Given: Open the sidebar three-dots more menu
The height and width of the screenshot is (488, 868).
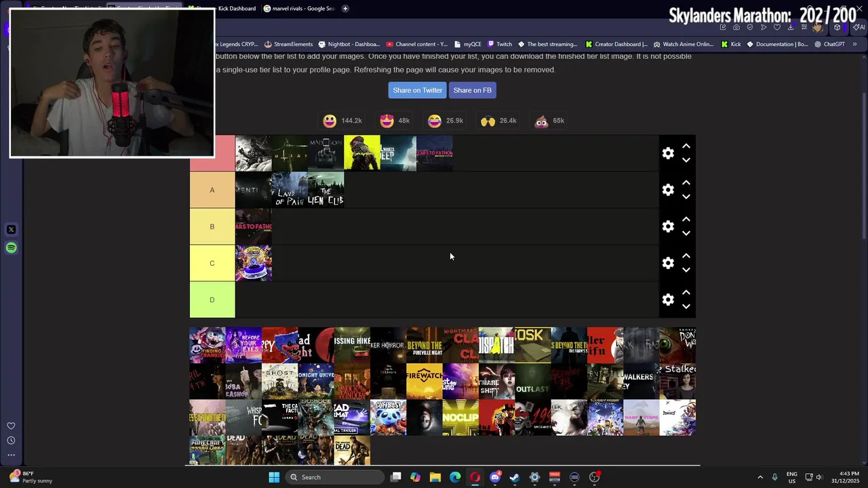Looking at the screenshot, I should pos(11,455).
